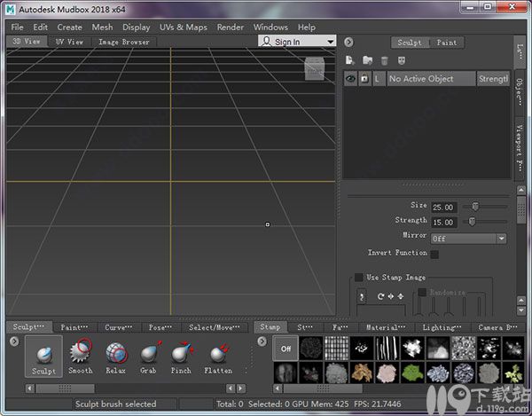
Task: Select the Pinch brush tool
Action: point(182,357)
